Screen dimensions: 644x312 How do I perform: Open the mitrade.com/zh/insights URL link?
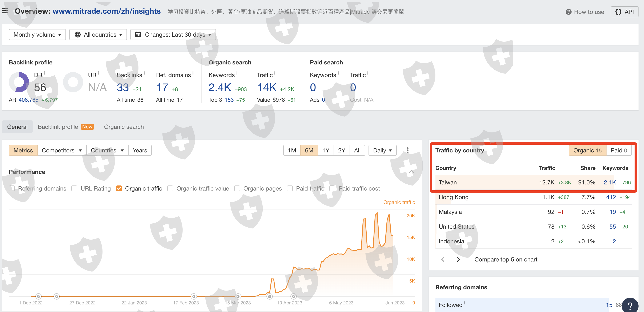tap(106, 11)
